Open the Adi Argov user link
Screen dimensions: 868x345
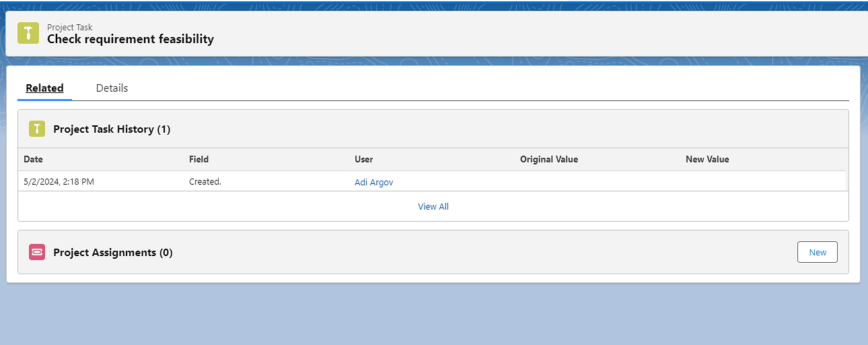373,182
